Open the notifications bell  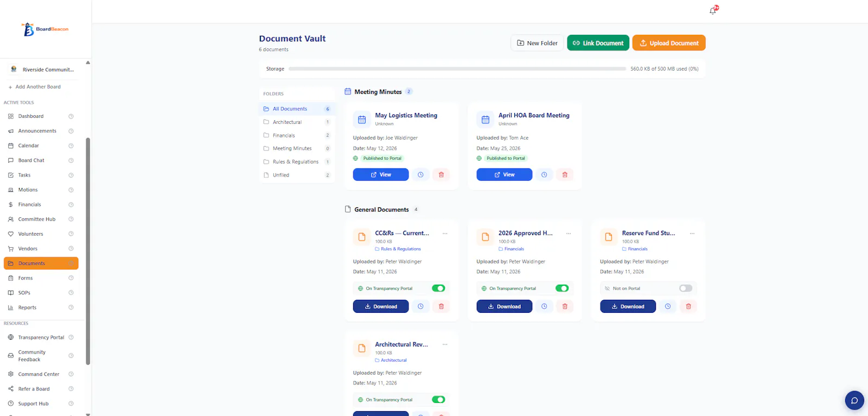tap(713, 11)
